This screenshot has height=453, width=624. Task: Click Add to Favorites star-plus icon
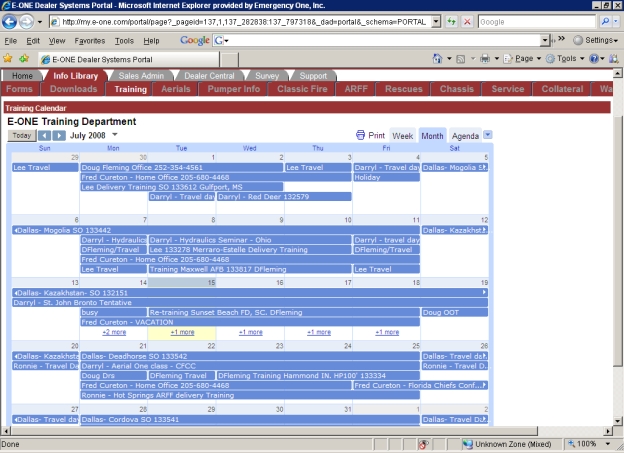click(24, 59)
